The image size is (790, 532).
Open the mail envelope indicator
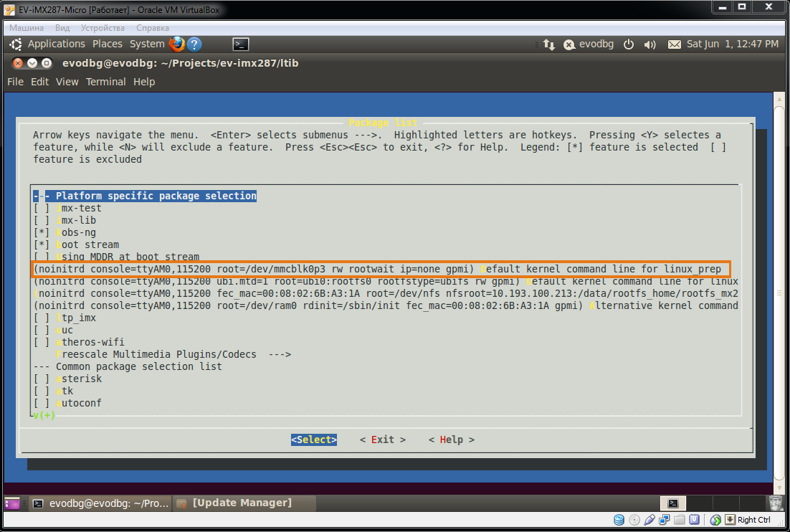pyautogui.click(x=674, y=44)
